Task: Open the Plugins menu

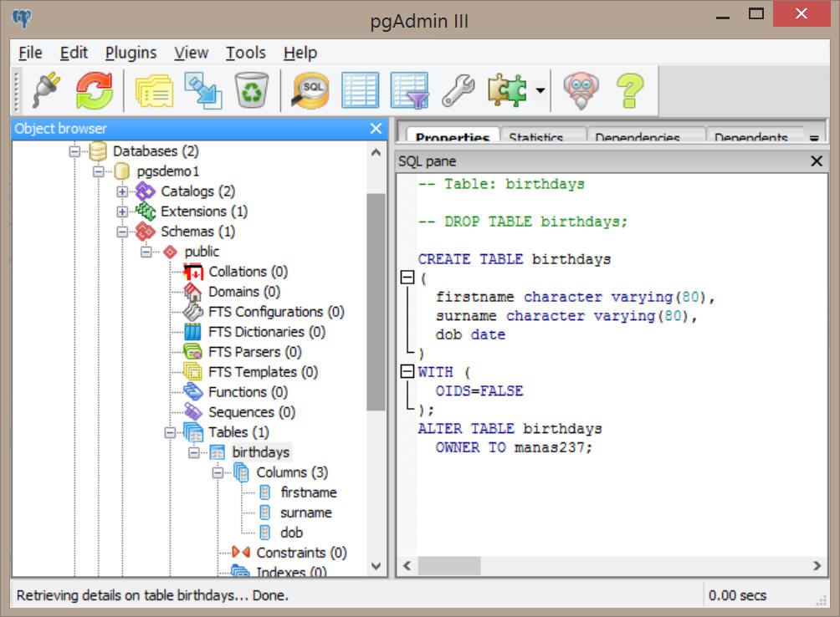Action: click(x=131, y=53)
